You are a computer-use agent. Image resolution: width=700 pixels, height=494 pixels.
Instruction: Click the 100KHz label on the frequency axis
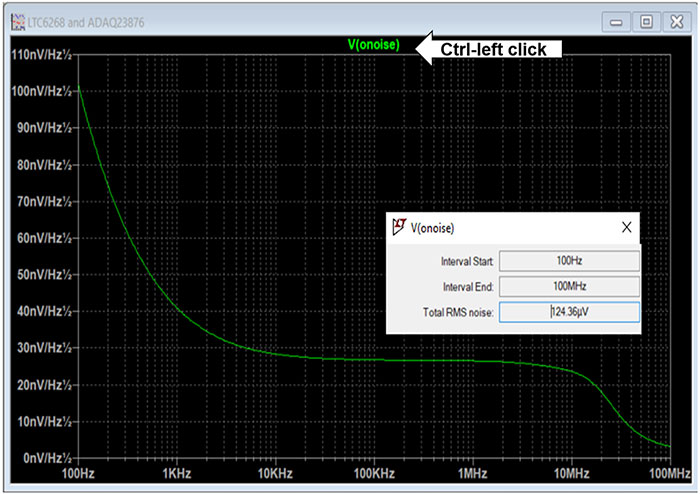[373, 472]
